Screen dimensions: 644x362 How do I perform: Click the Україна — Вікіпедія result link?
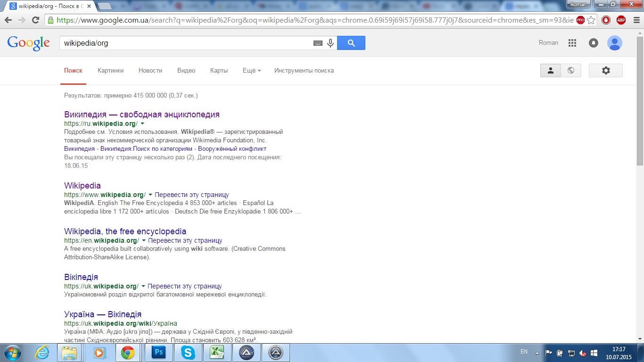coord(103,314)
